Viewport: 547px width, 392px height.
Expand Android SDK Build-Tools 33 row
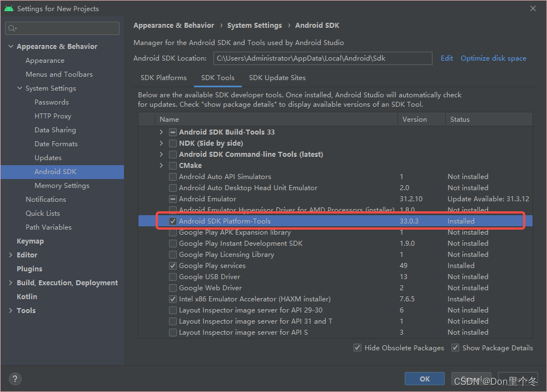click(161, 132)
